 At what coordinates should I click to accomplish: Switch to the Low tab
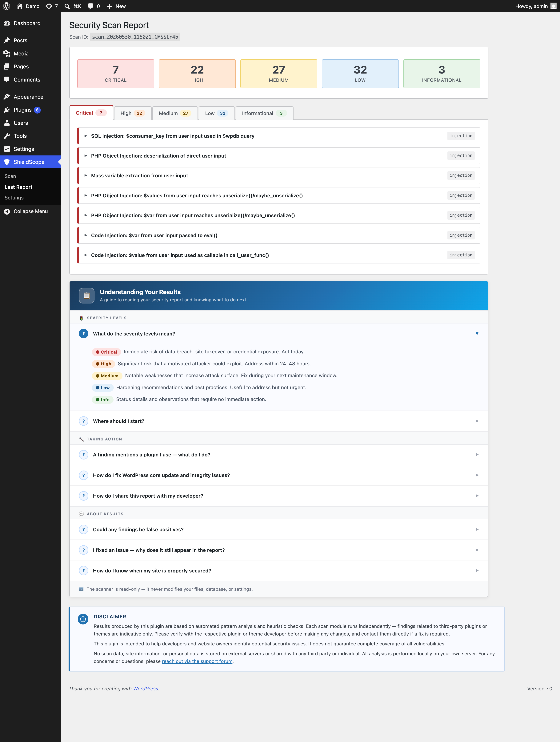216,113
